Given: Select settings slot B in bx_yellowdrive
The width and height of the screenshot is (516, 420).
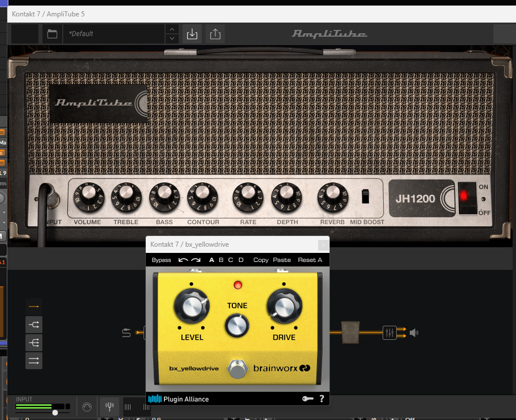Looking at the screenshot, I should pyautogui.click(x=221, y=260).
